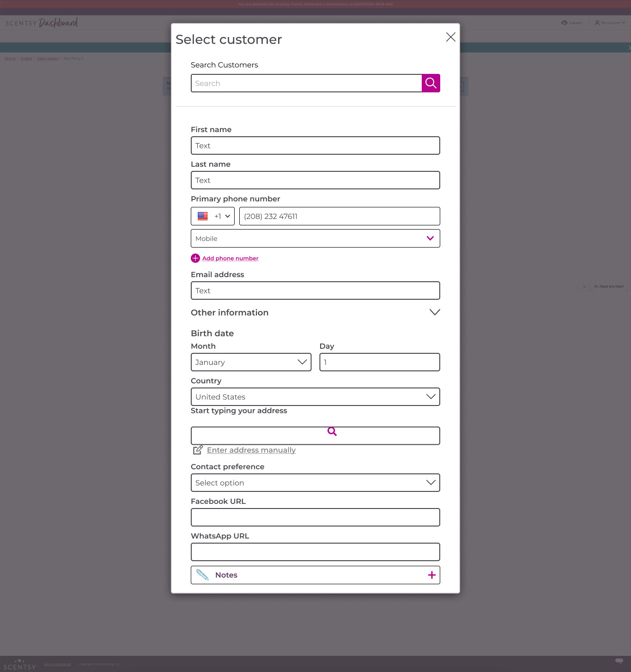Go to the Orders breadcrumb link
The image size is (631, 672).
coord(26,59)
